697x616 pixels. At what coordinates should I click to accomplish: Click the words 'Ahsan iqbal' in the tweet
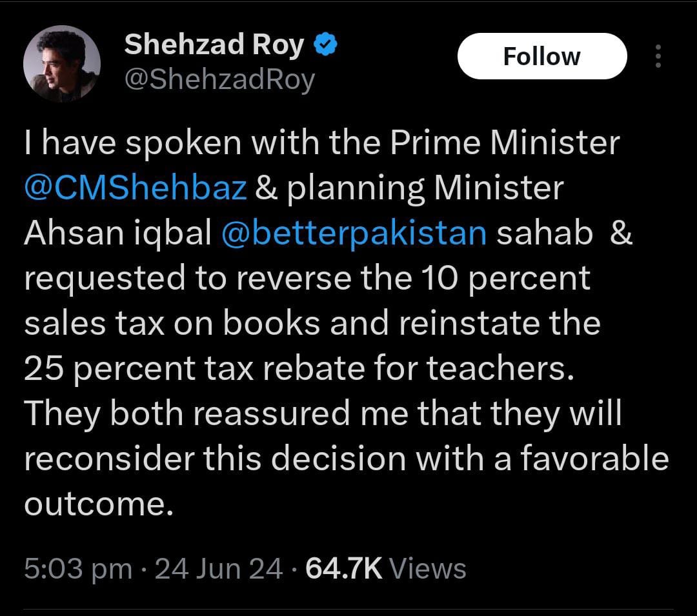tap(117, 233)
